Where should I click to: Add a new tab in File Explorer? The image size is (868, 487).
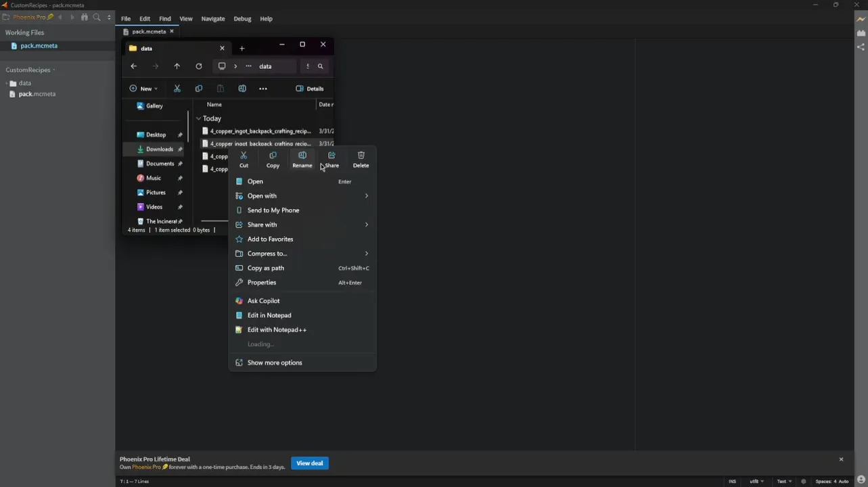pyautogui.click(x=242, y=48)
